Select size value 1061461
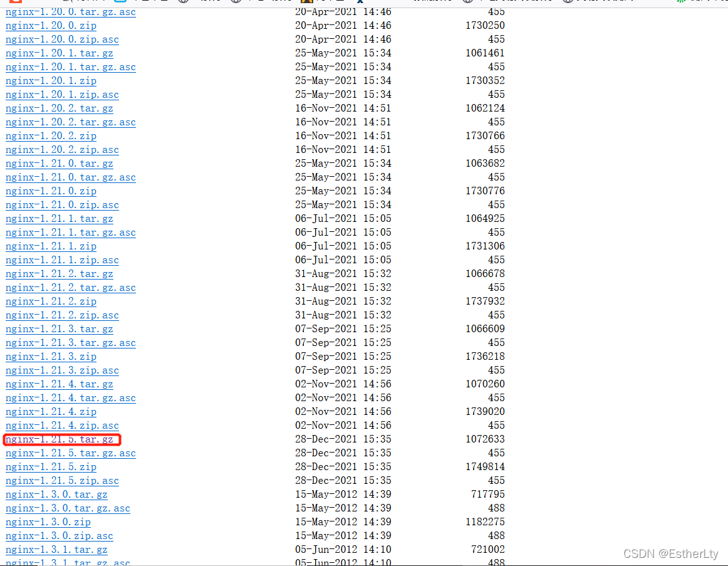Screen dimensions: 728x566 [485, 53]
